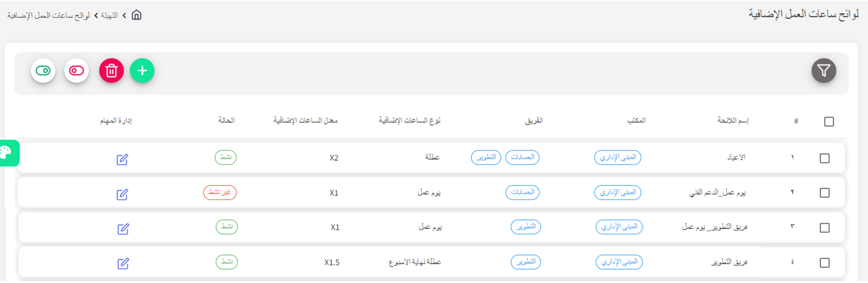
Task: Click the الحالة column header
Action: pyautogui.click(x=226, y=121)
